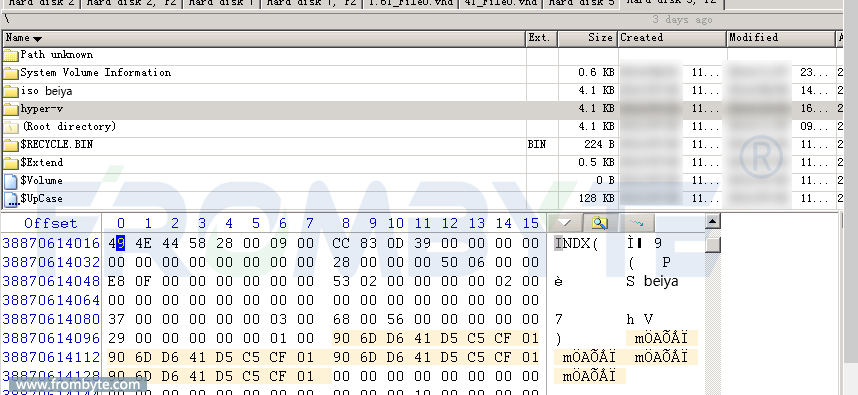
Task: Click the $Volume file icon
Action: (11, 181)
